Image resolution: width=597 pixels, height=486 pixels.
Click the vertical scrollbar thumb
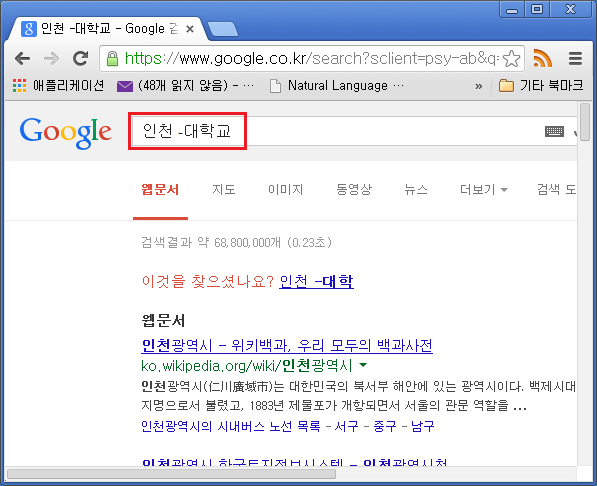tap(585, 123)
